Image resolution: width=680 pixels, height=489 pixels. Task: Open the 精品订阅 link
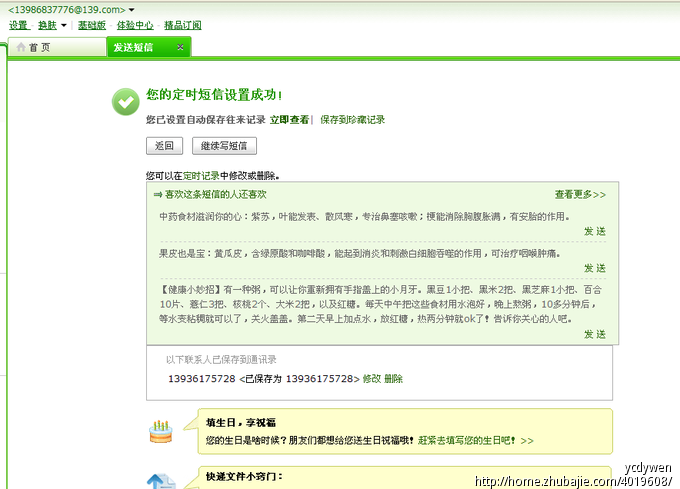pyautogui.click(x=183, y=25)
